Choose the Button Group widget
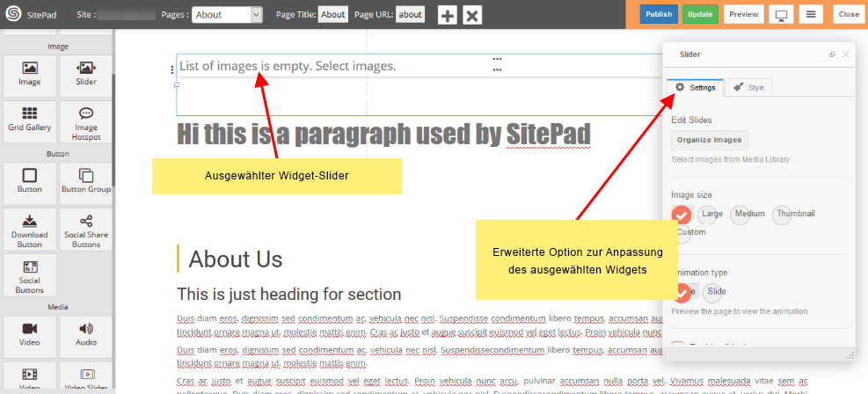 point(86,183)
